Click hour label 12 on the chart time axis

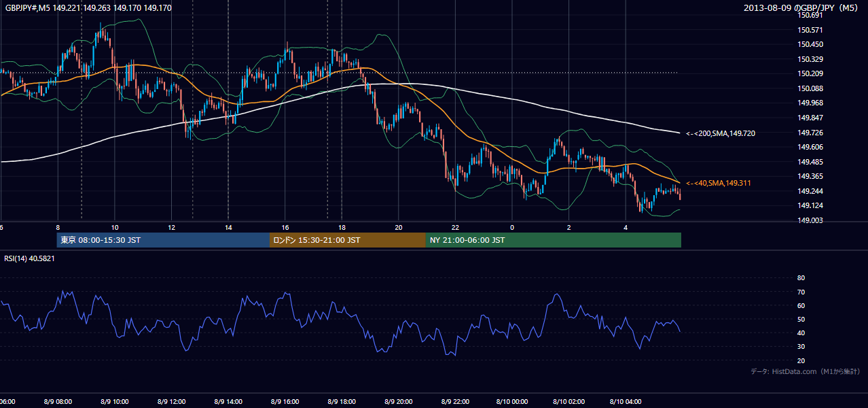pyautogui.click(x=172, y=227)
